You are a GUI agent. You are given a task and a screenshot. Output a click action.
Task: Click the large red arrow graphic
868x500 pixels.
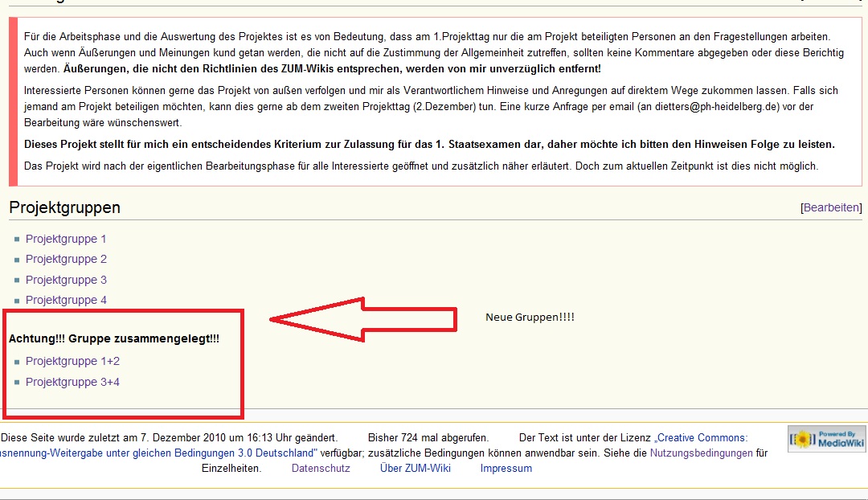tap(362, 319)
